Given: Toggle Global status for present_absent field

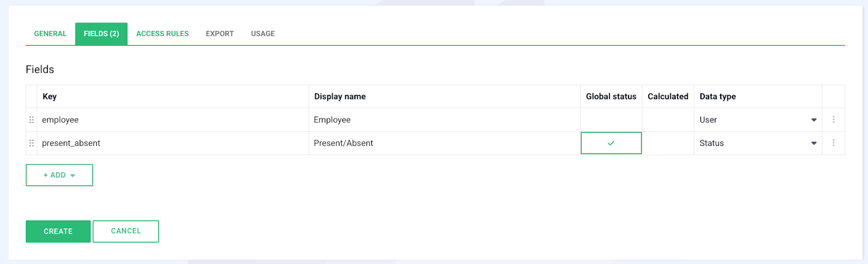Looking at the screenshot, I should pos(611,143).
